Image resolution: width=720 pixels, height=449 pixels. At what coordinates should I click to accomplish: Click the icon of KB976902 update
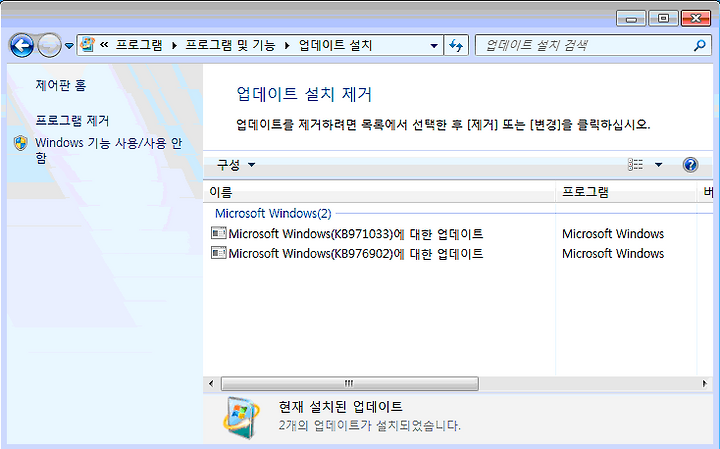219,253
